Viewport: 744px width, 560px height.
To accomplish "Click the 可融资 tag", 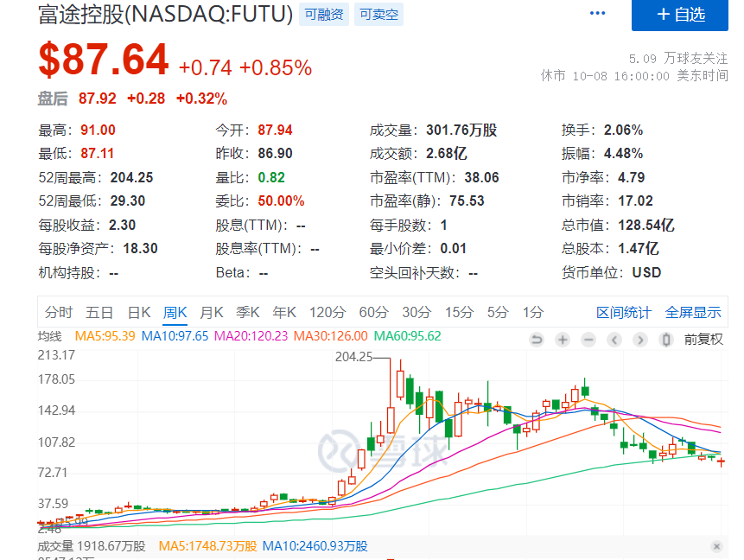I will (x=323, y=14).
